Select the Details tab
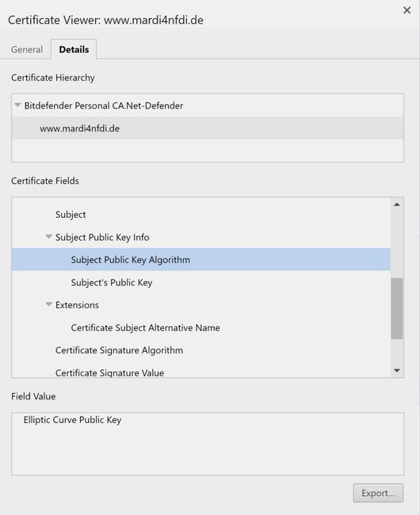 pyautogui.click(x=74, y=49)
